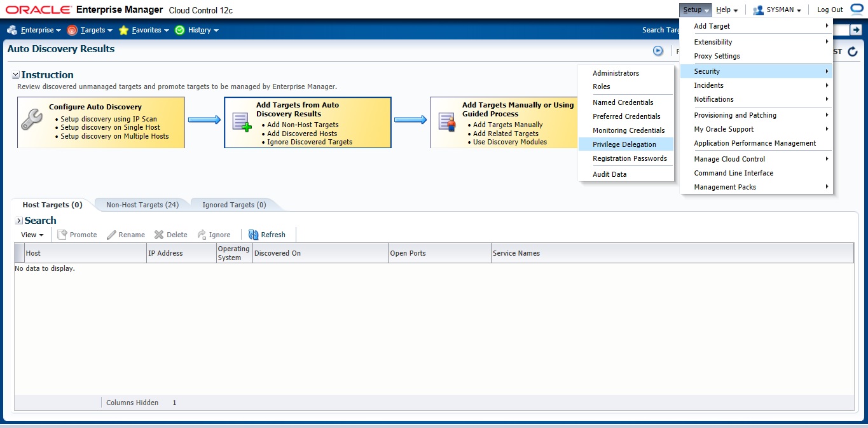Click the Refresh icon in table toolbar
Viewport: 868px width, 428px height.
253,235
